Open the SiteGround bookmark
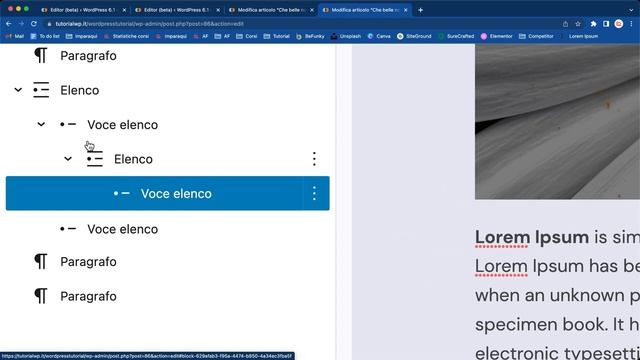Image resolution: width=640 pixels, height=360 pixels. [x=414, y=36]
